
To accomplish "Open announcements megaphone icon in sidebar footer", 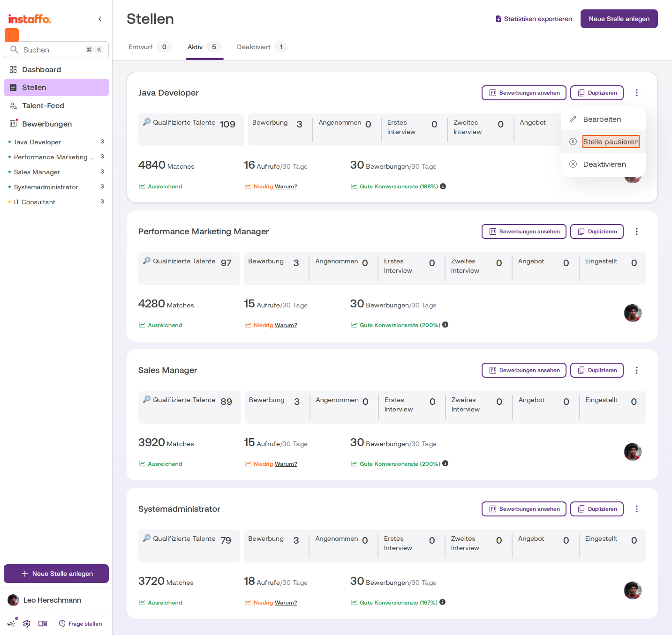I will [x=11, y=624].
